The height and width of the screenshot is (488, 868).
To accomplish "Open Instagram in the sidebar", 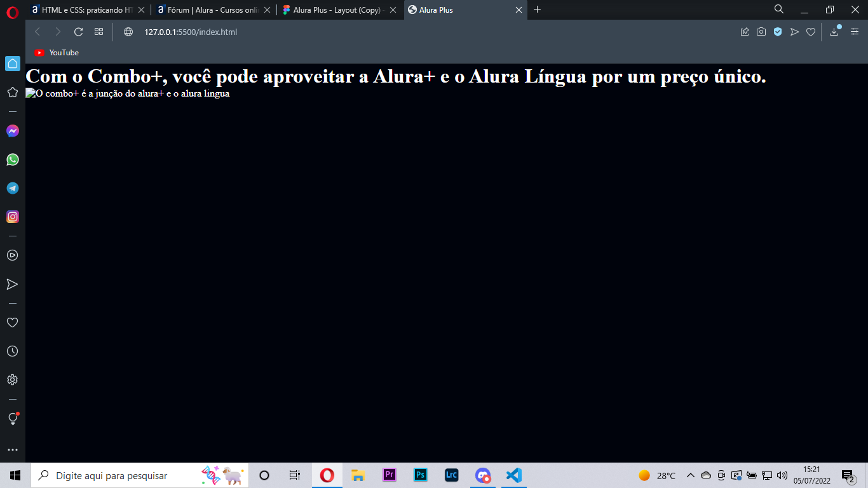I will pos(13,217).
